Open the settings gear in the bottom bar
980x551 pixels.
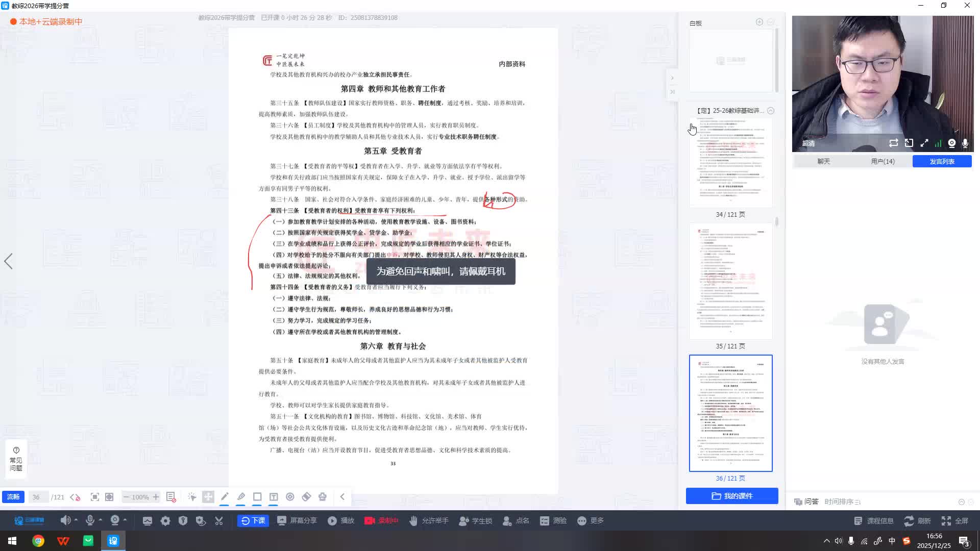(165, 520)
